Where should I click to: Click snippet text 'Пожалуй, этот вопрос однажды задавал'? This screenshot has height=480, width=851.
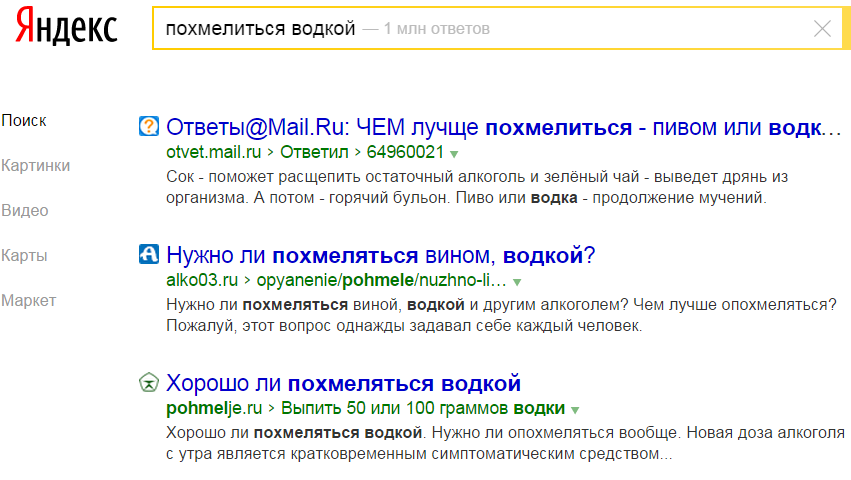pyautogui.click(x=404, y=326)
